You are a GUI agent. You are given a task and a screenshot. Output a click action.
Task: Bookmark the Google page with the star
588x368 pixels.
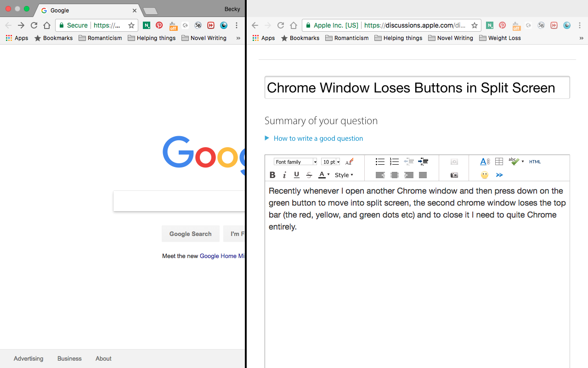tap(131, 25)
